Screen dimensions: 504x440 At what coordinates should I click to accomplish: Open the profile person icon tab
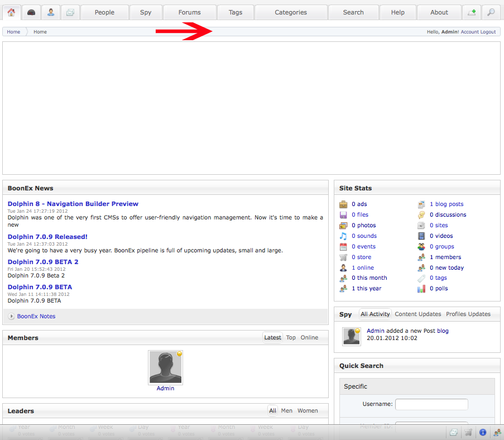pyautogui.click(x=51, y=12)
